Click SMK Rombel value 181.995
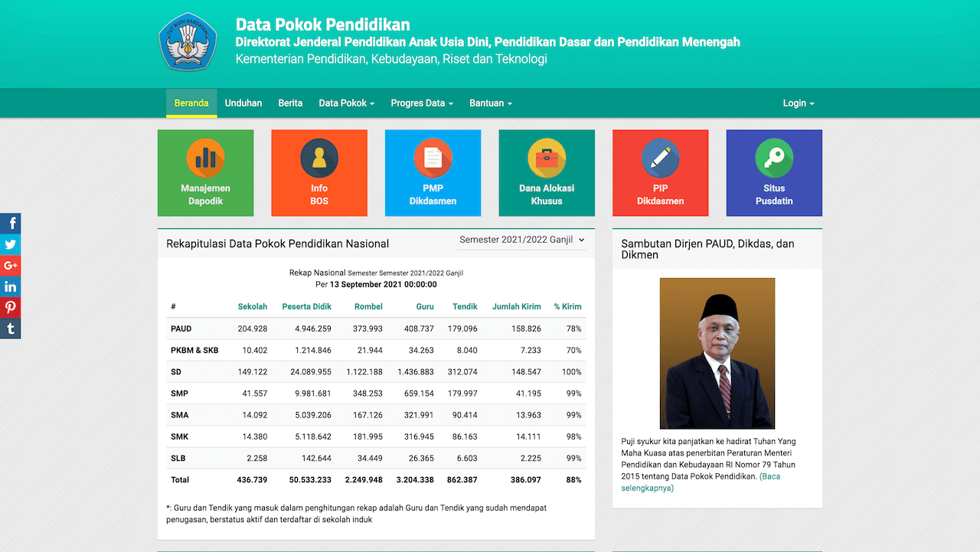 pyautogui.click(x=367, y=436)
